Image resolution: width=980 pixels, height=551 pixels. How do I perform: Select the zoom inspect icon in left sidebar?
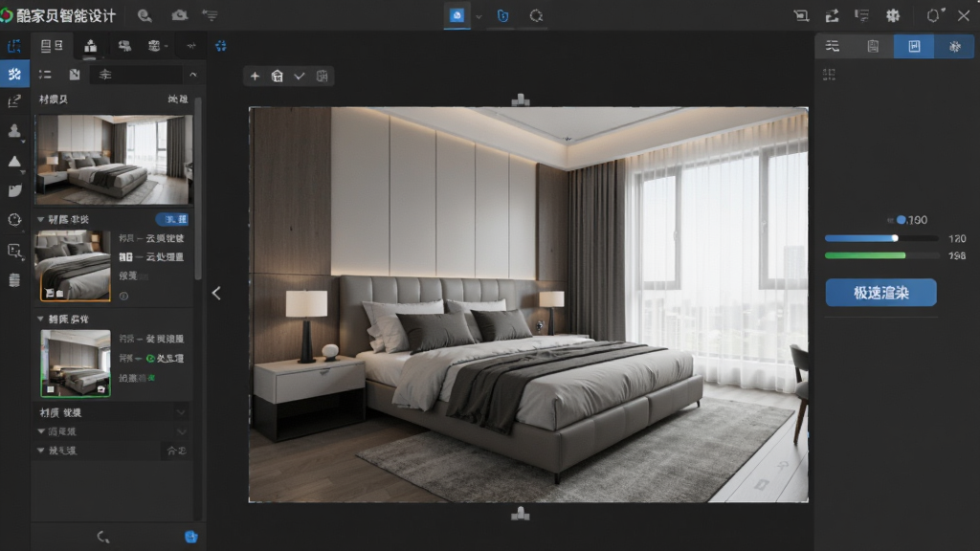[x=14, y=251]
